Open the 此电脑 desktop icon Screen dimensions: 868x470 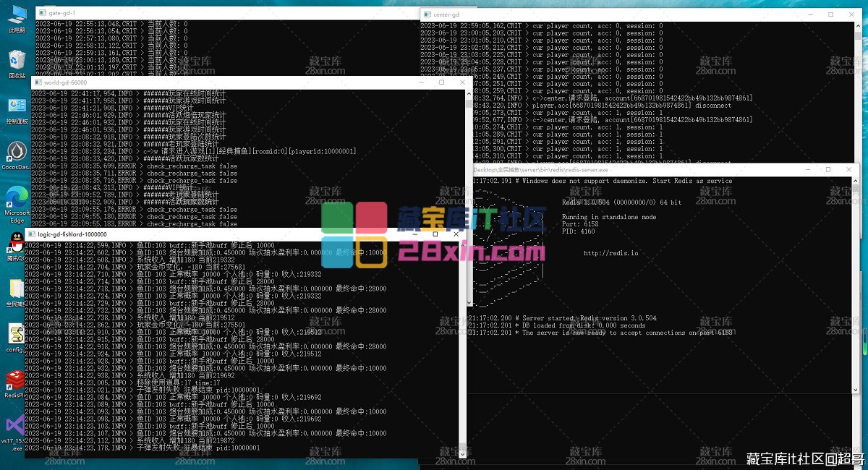(x=17, y=20)
